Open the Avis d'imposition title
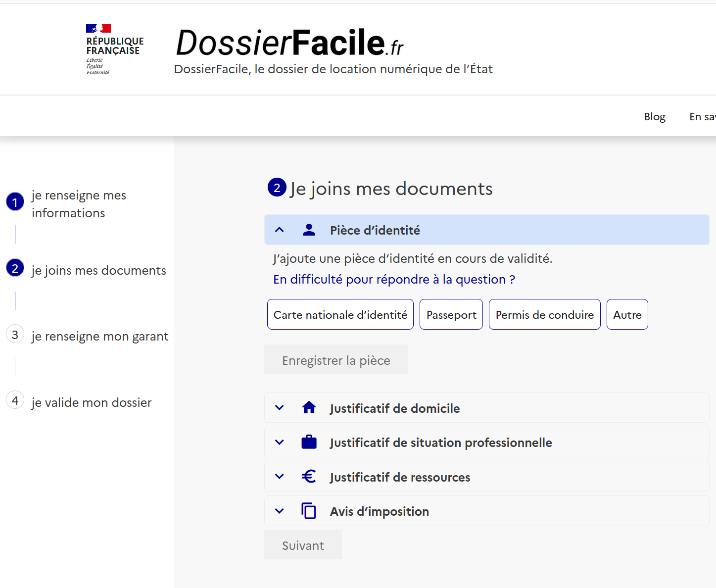The width and height of the screenshot is (716, 588). tap(380, 511)
